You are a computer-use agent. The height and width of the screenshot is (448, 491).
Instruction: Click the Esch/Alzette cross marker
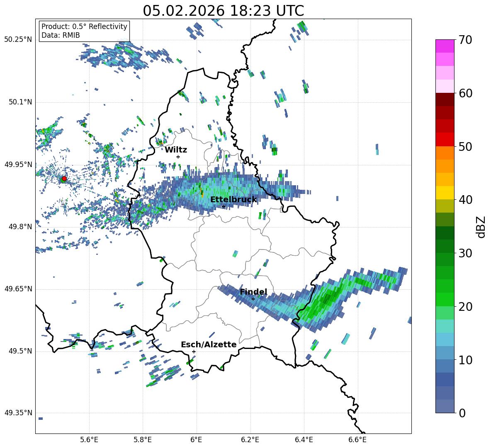194,351
